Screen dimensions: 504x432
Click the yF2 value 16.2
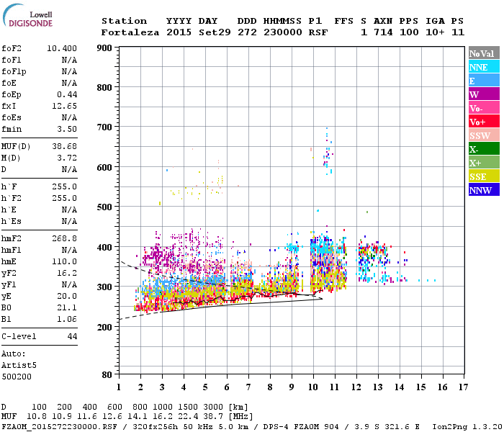point(67,273)
